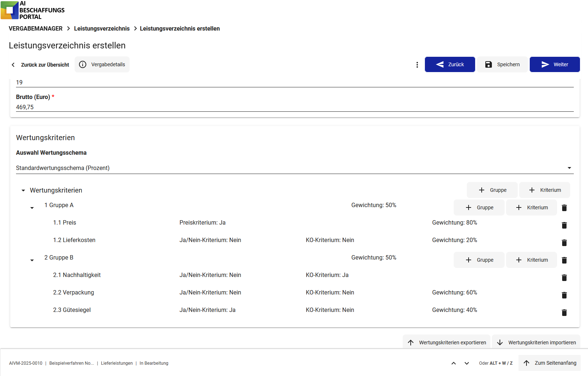This screenshot has width=588, height=376.
Task: Open the Auswahl Wertungsschema dropdown
Action: tap(294, 168)
